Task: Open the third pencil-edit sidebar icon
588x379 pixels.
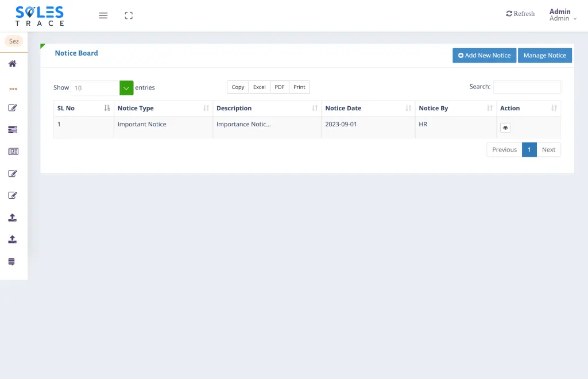Action: click(x=13, y=195)
